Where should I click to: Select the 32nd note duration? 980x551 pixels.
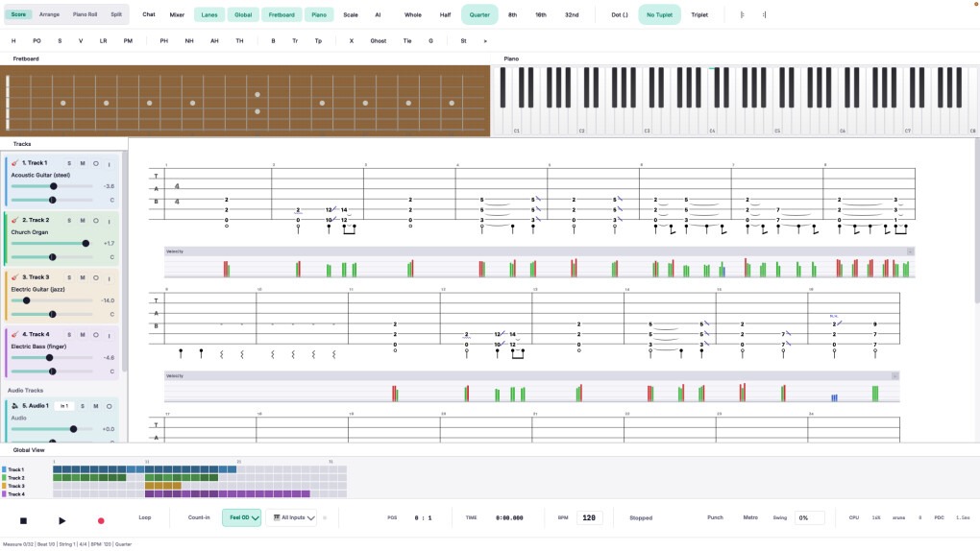point(572,14)
